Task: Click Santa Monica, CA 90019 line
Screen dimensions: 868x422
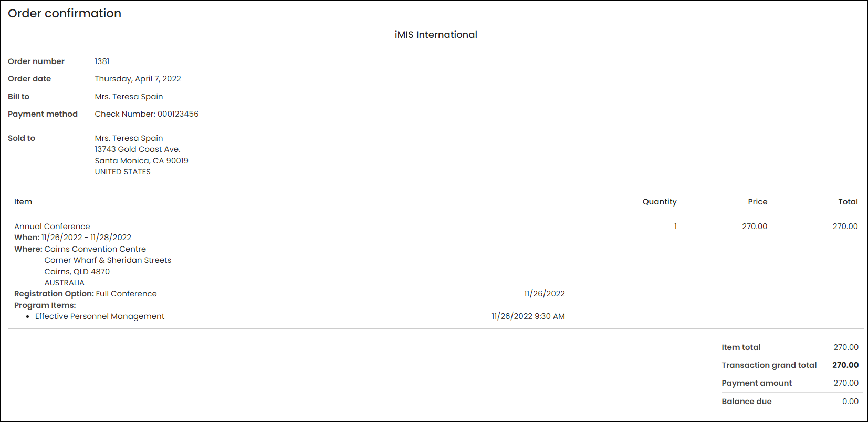Action: [141, 161]
